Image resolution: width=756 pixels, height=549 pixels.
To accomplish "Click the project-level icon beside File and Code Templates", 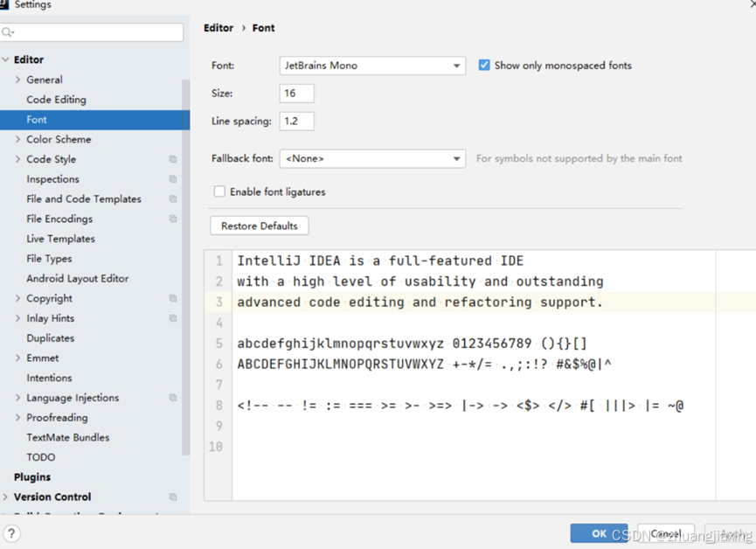I will [x=172, y=198].
